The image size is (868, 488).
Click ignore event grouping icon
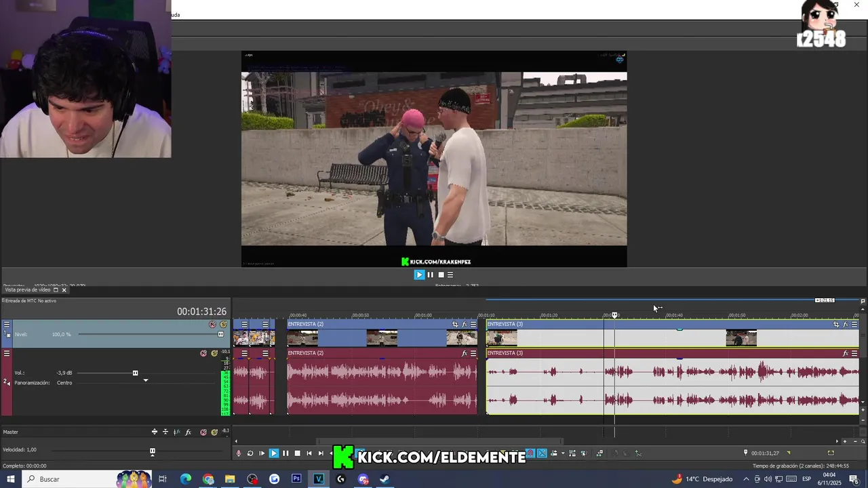[584, 453]
